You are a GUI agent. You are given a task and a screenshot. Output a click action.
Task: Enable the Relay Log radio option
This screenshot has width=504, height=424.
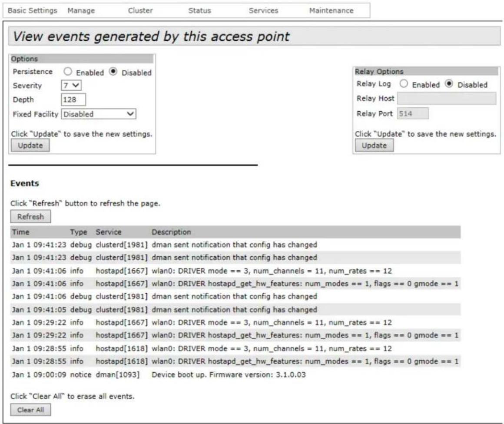point(404,83)
